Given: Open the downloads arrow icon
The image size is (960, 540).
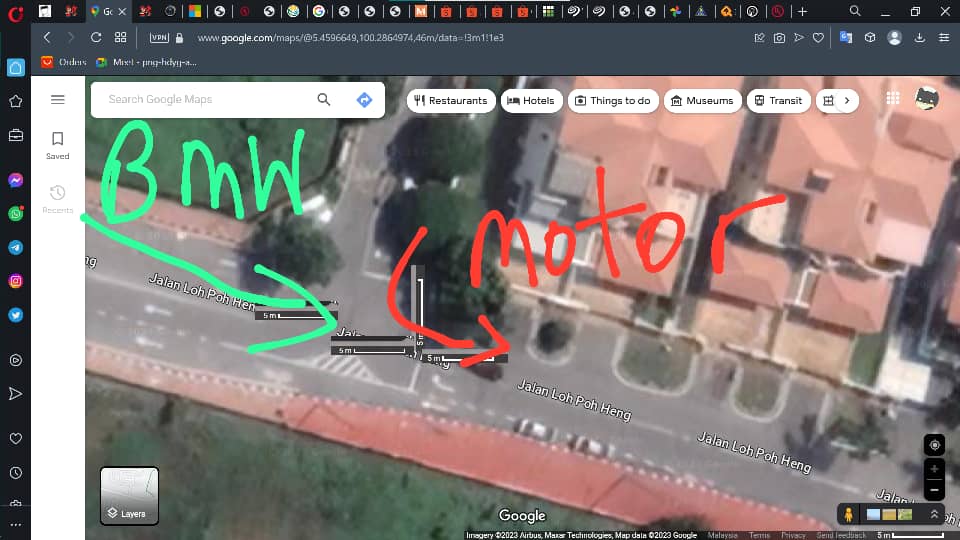Looking at the screenshot, I should [920, 37].
